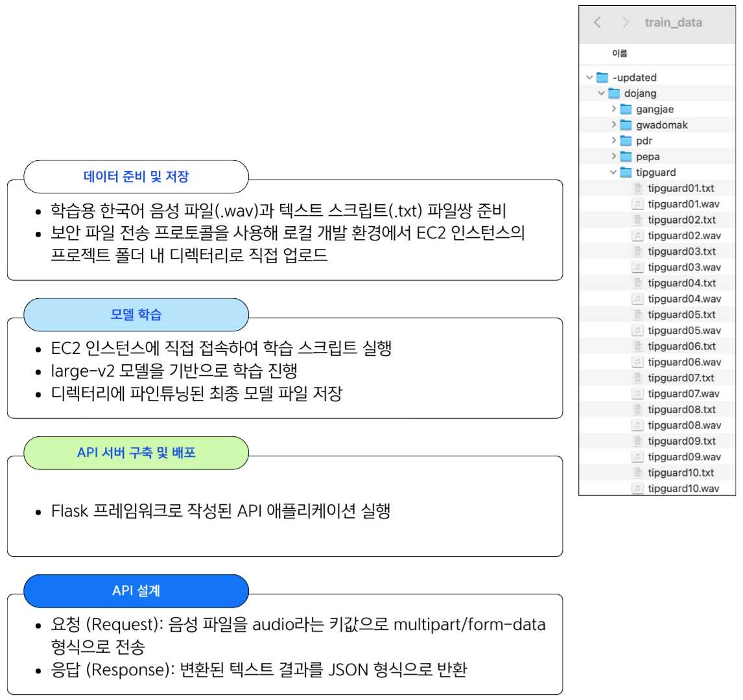Click the pepa folder icon
Image resolution: width=743 pixels, height=700 pixels.
point(626,156)
